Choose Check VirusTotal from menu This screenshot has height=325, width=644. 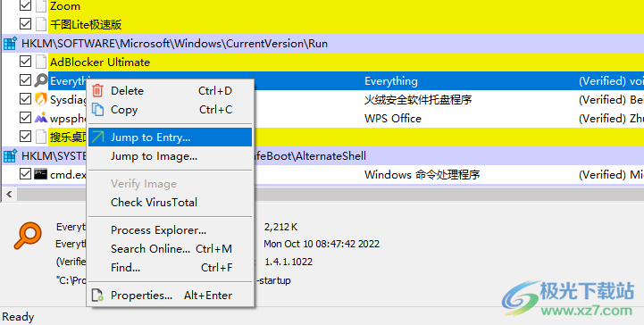click(170, 203)
